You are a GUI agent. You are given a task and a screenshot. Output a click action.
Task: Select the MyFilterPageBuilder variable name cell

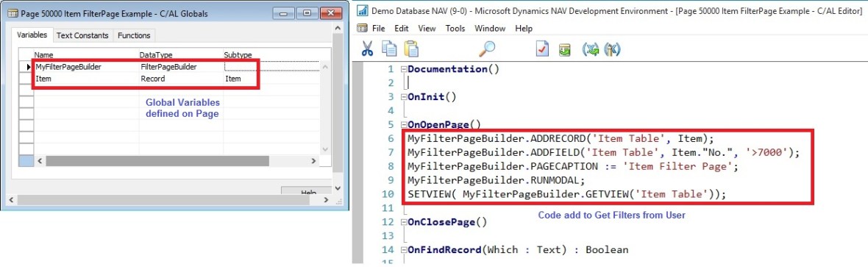[86, 66]
